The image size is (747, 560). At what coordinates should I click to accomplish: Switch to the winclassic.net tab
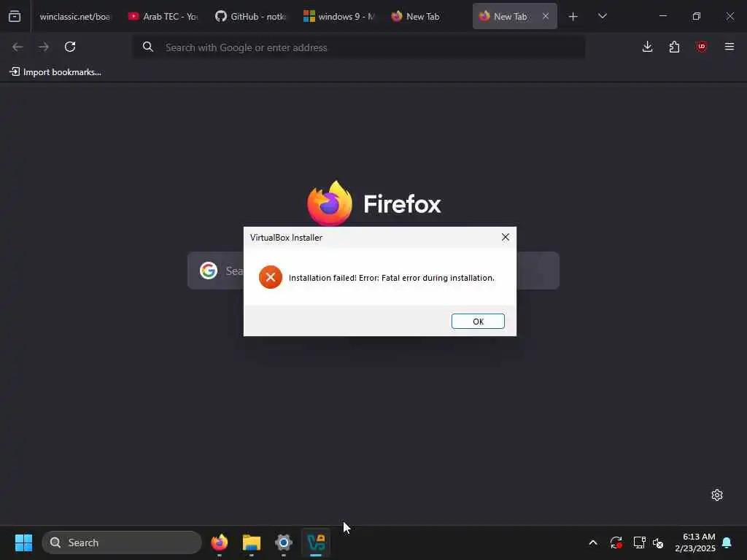[x=75, y=16]
